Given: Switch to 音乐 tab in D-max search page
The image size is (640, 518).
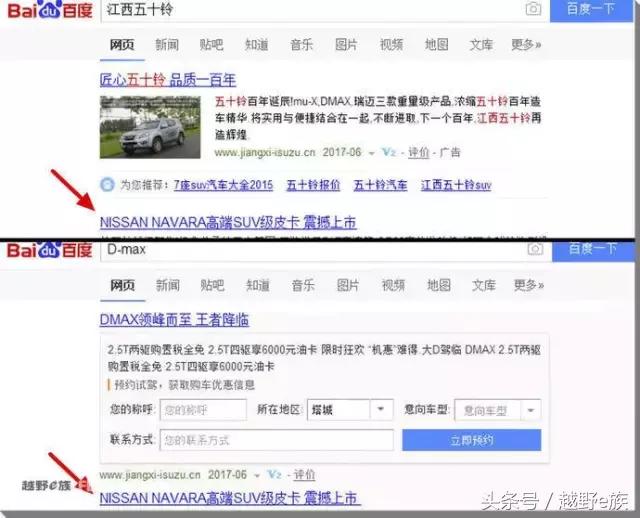Looking at the screenshot, I should [x=303, y=285].
